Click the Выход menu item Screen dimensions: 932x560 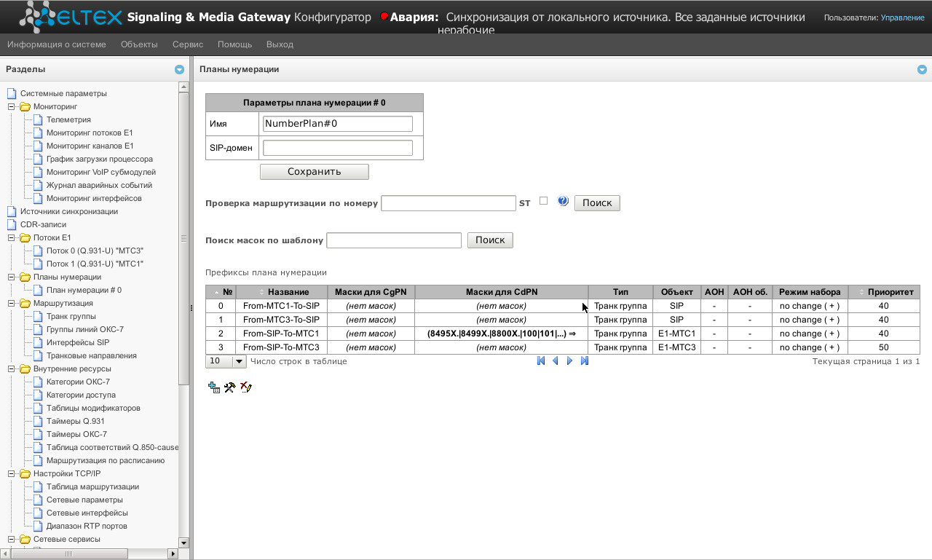point(280,44)
